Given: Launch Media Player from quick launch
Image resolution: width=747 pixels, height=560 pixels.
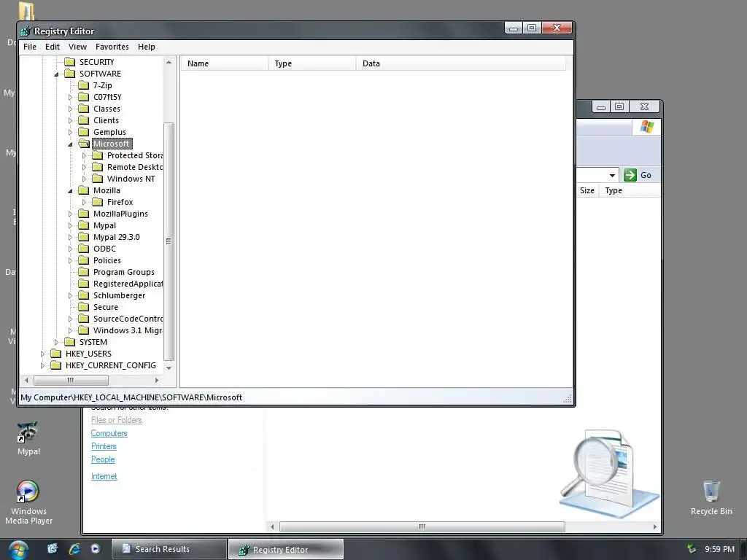Looking at the screenshot, I should (96, 549).
